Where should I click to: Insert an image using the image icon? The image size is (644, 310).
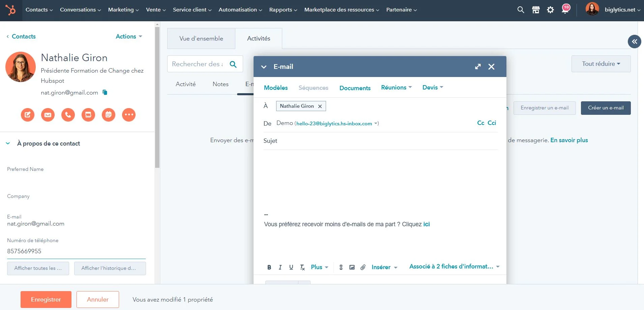(x=352, y=267)
